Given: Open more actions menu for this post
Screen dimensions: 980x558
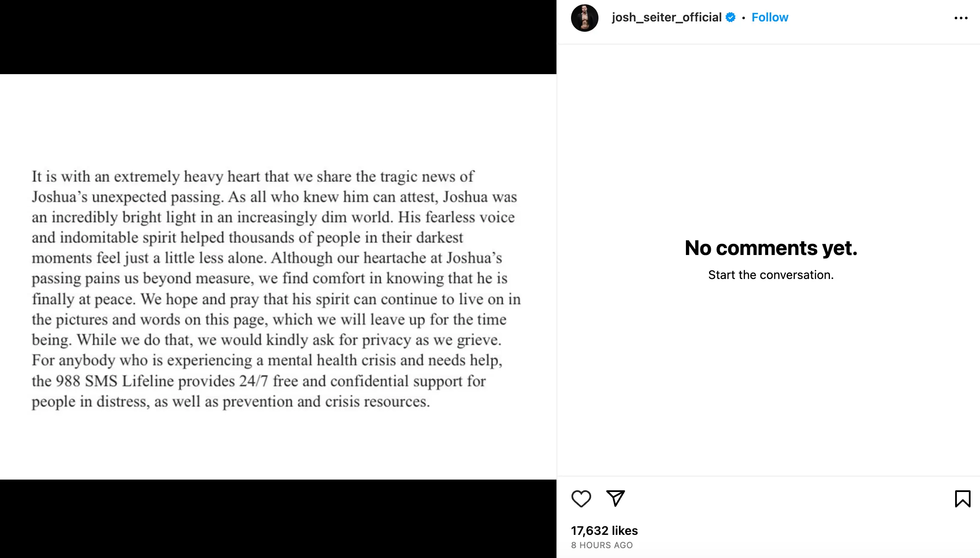Looking at the screenshot, I should tap(962, 17).
